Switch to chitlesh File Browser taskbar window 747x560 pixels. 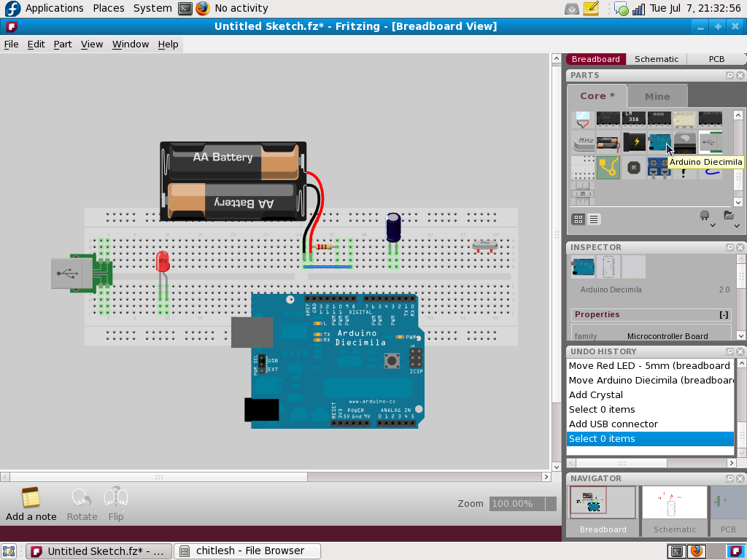coord(247,551)
